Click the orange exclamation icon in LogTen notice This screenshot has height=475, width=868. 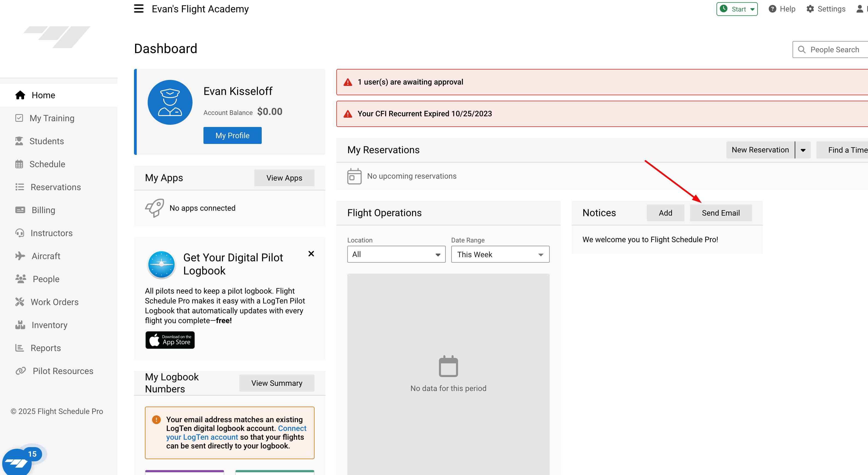pos(156,420)
